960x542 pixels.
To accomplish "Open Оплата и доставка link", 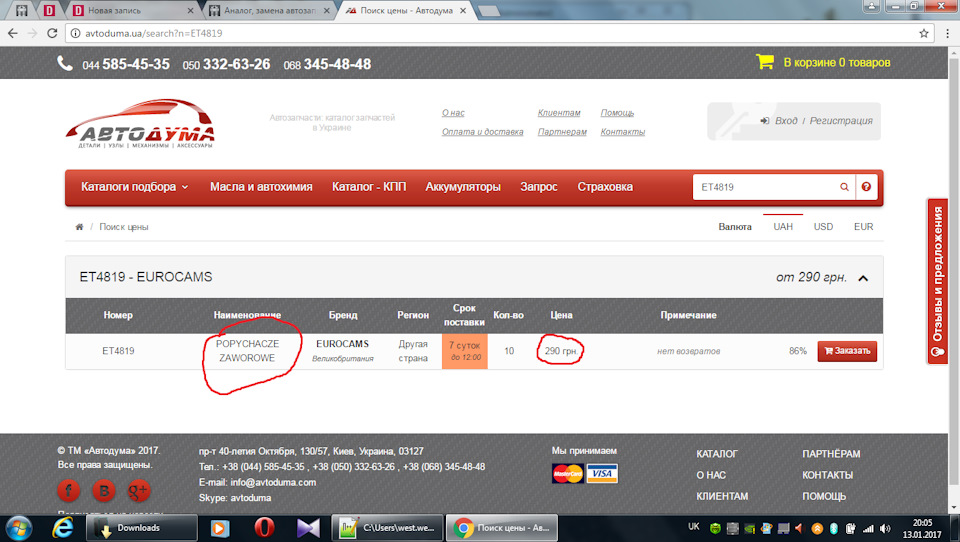I will [x=482, y=132].
